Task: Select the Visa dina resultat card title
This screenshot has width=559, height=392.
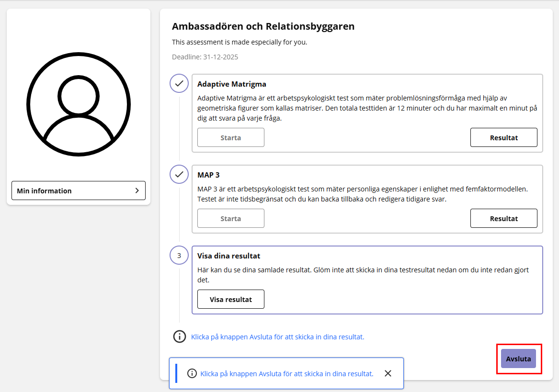Action: point(228,256)
